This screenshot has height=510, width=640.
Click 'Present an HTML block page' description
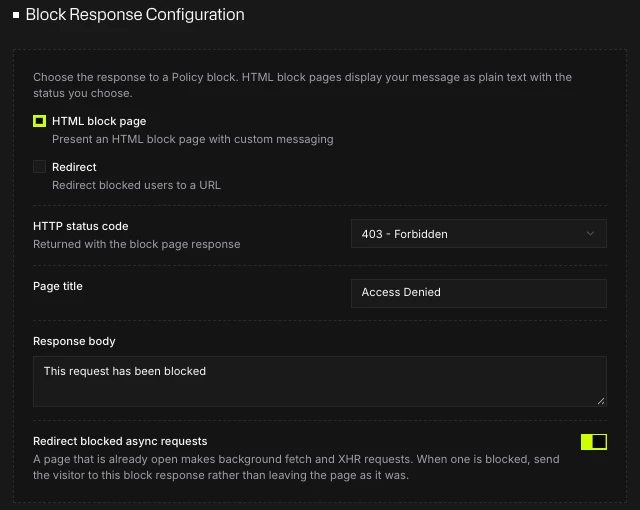click(x=193, y=139)
